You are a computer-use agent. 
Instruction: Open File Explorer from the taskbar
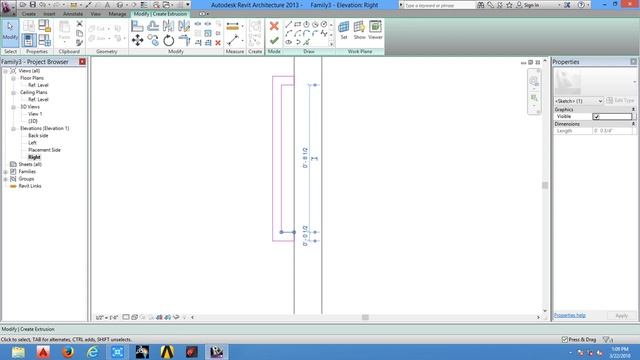point(18,351)
